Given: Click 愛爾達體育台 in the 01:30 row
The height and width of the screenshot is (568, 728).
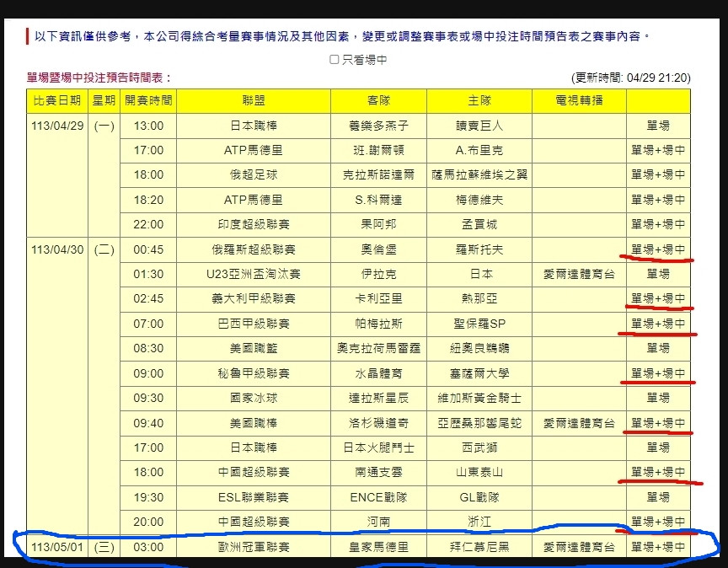Looking at the screenshot, I should 580,275.
